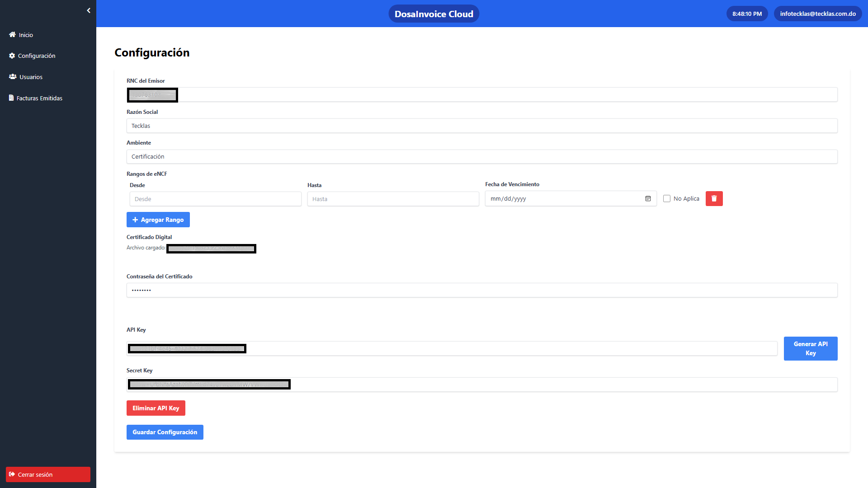Enable the No Aplica checkbox

pyautogui.click(x=666, y=198)
